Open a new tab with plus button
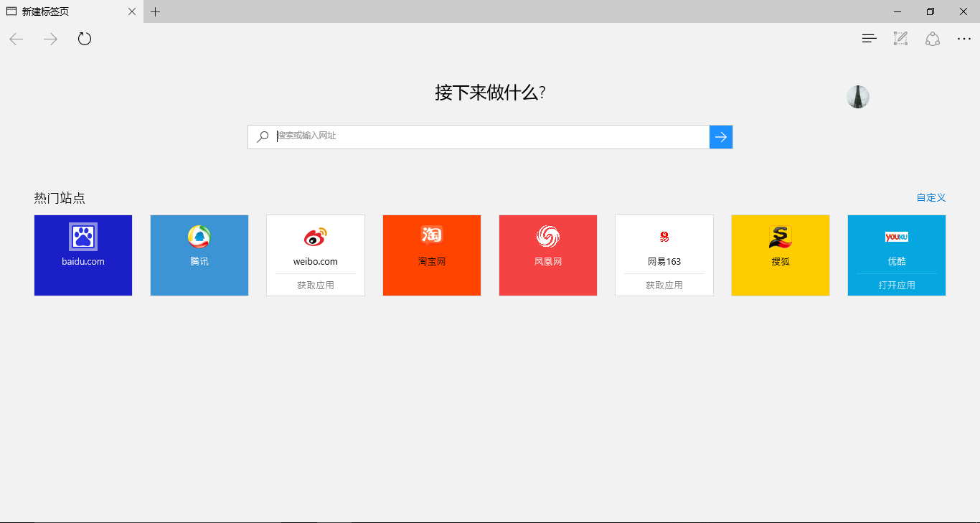The image size is (980, 523). (x=156, y=11)
